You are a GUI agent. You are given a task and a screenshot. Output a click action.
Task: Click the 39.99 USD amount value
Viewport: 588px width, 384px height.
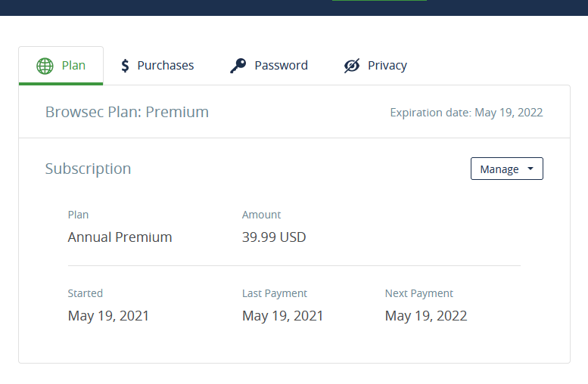click(x=274, y=237)
